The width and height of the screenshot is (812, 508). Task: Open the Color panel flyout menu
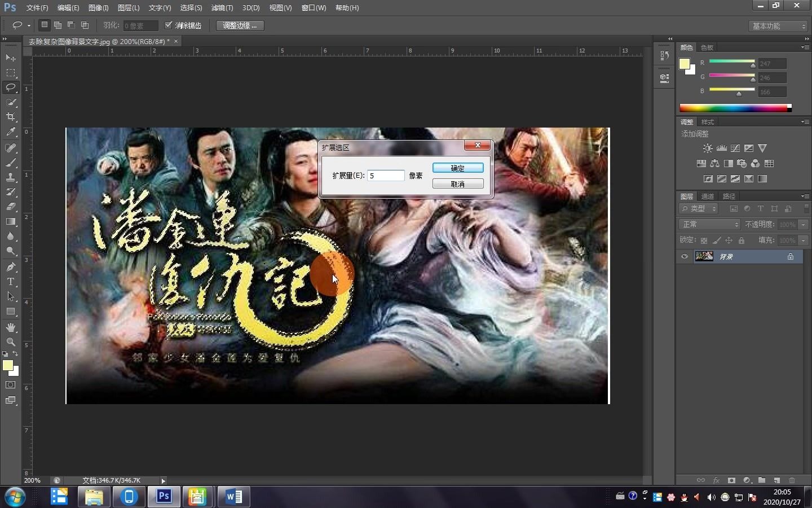point(805,47)
